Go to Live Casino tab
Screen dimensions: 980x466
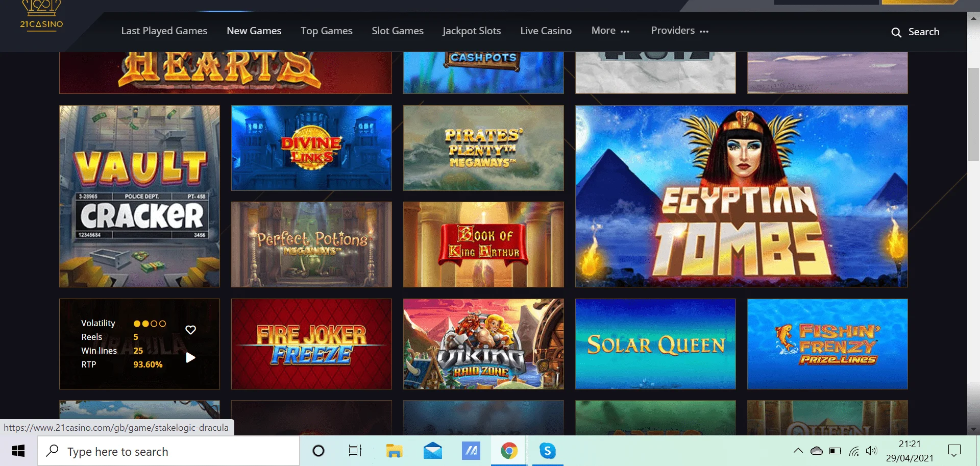pos(546,31)
